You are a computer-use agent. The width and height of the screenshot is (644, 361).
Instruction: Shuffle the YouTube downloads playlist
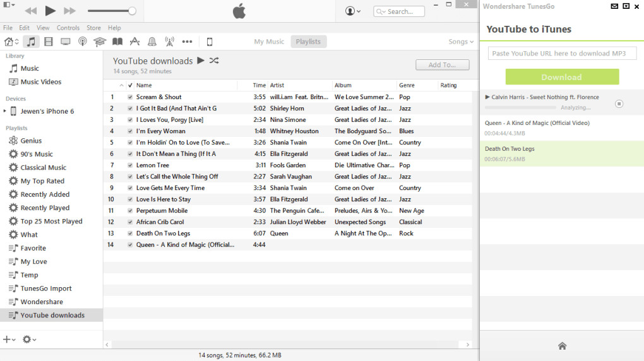click(x=214, y=61)
